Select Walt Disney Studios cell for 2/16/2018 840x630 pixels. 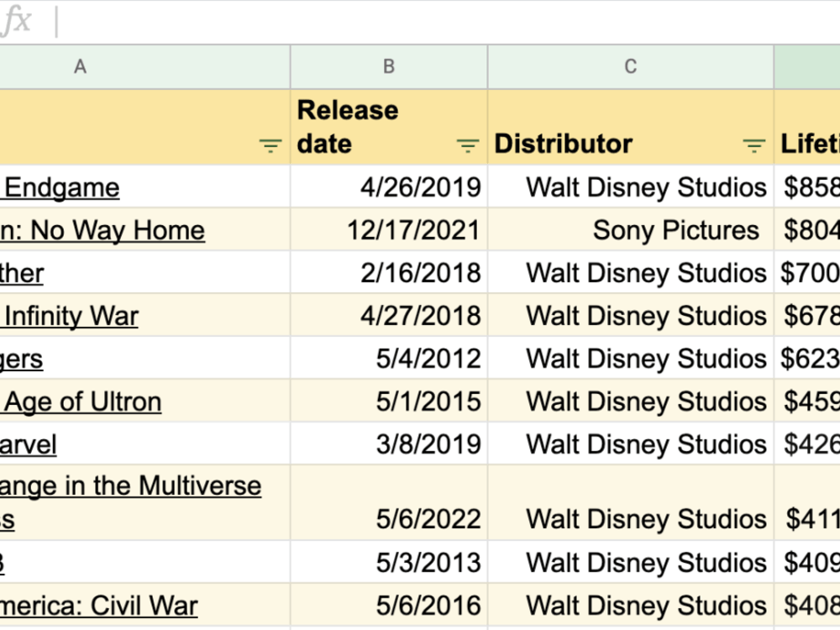[x=631, y=272]
